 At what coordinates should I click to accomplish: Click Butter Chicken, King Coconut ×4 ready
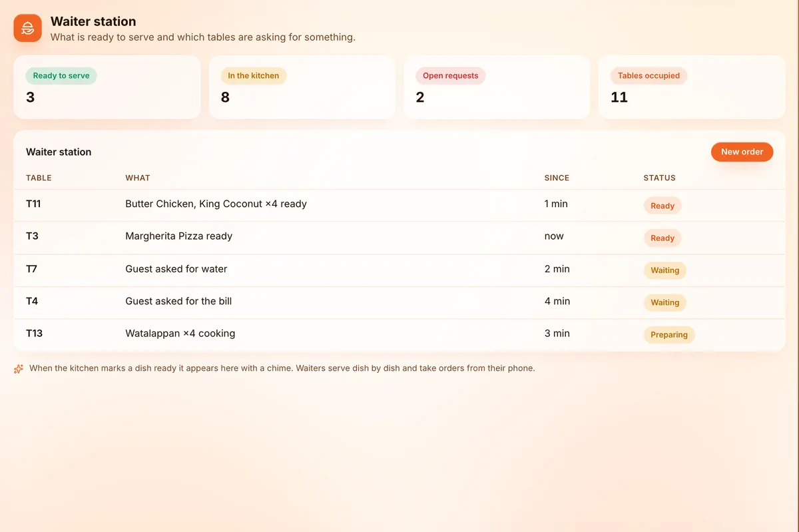[216, 204]
